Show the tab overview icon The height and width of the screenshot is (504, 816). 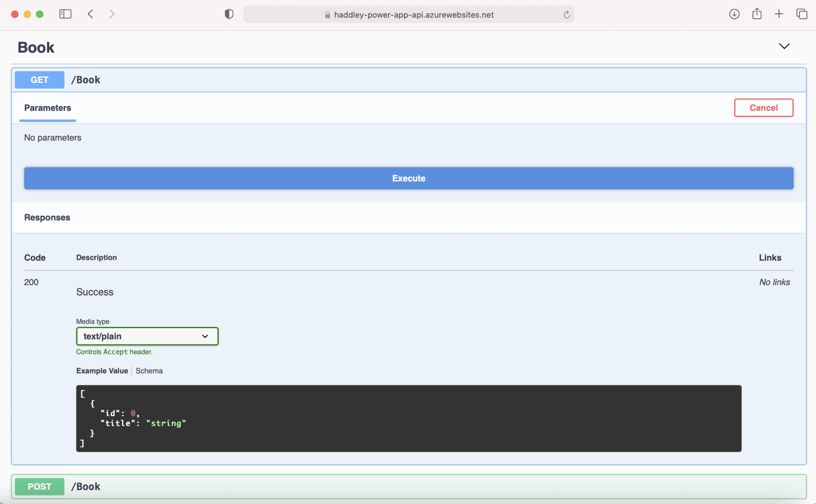point(802,14)
